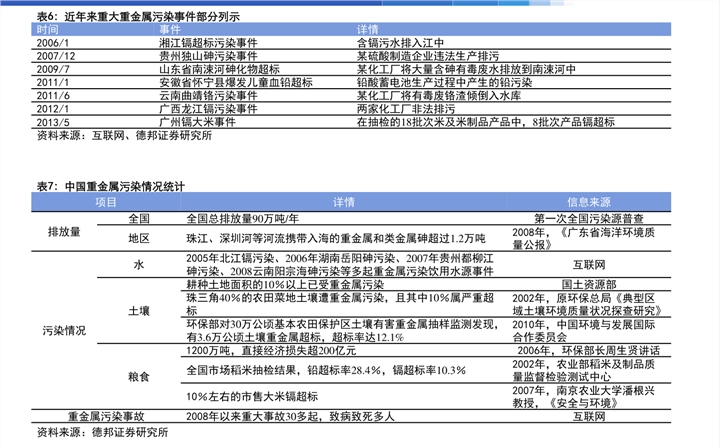This screenshot has height=448, width=720.
Task: Select the 国土资源部 source cell
Action: point(589,285)
